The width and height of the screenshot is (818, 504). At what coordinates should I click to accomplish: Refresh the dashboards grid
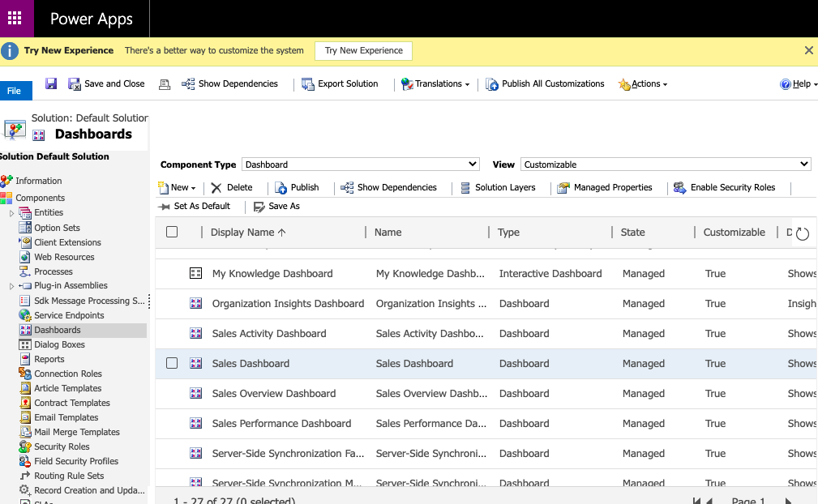coord(803,234)
